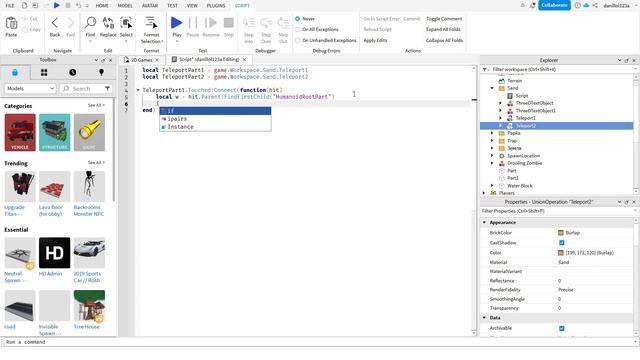Click the Collaborate button

pos(554,5)
